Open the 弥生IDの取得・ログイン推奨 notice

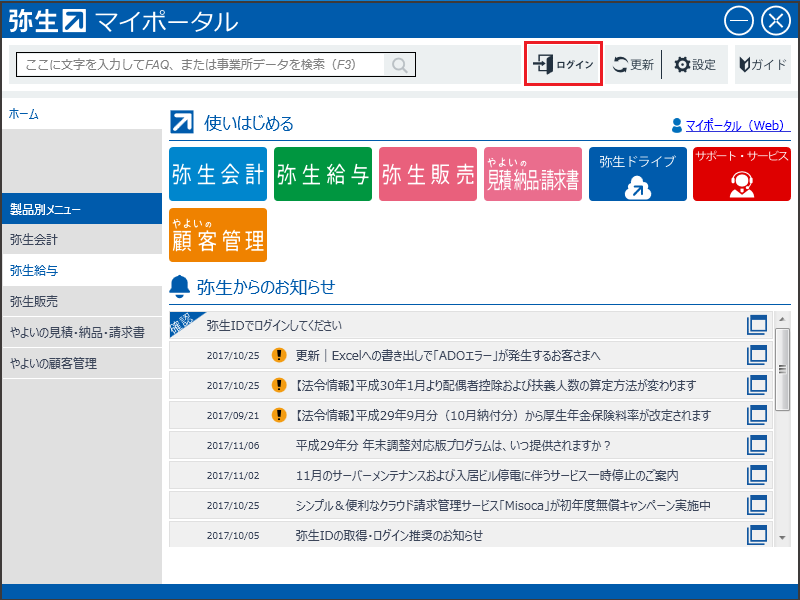tap(470, 535)
